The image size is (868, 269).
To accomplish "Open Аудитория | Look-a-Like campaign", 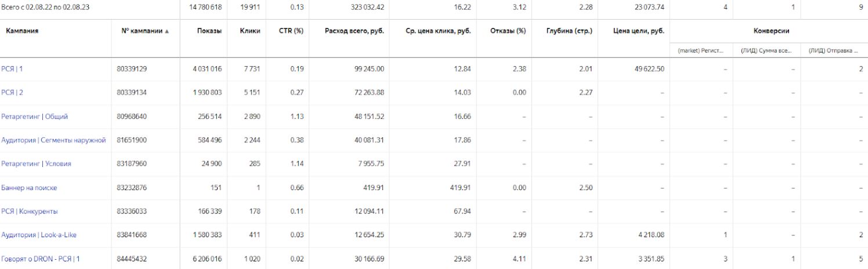I will pos(39,235).
